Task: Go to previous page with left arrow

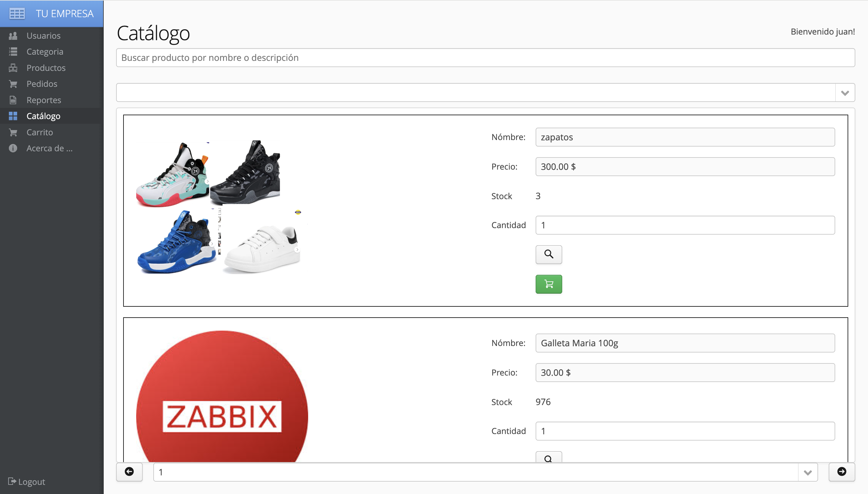Action: click(129, 472)
